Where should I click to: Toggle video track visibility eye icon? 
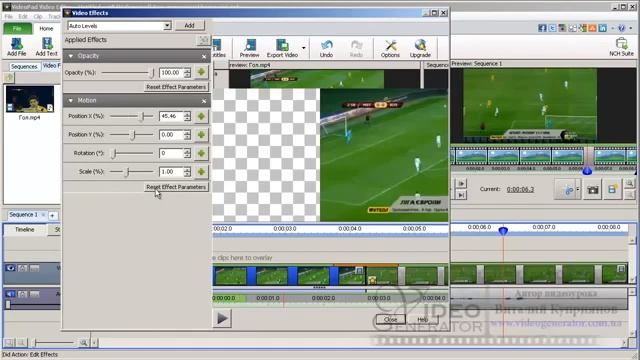pyautogui.click(x=10, y=268)
